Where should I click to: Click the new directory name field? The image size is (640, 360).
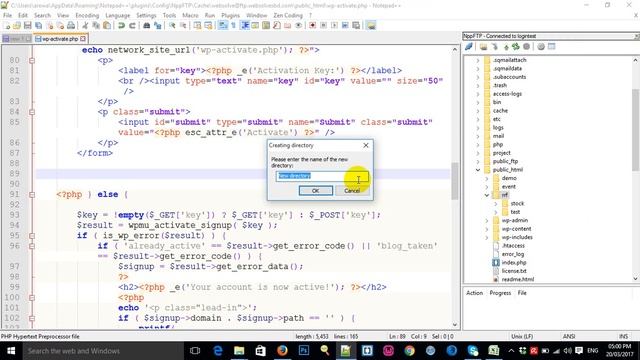(322, 176)
